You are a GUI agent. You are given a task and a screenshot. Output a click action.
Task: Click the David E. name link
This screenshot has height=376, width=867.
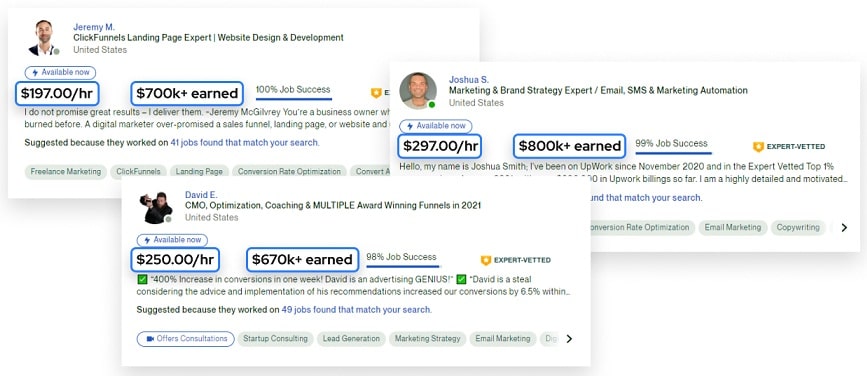(202, 195)
